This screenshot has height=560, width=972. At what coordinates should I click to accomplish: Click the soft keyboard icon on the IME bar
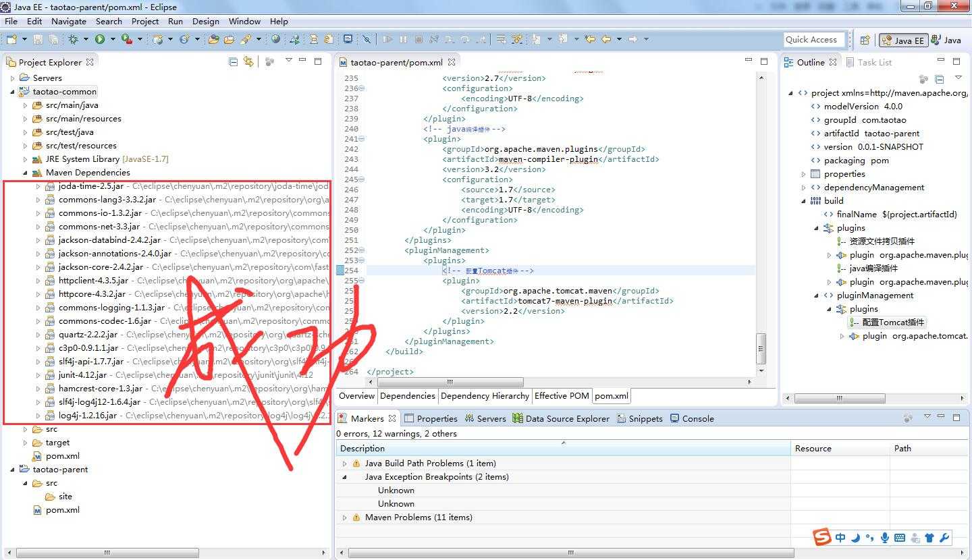coord(900,538)
